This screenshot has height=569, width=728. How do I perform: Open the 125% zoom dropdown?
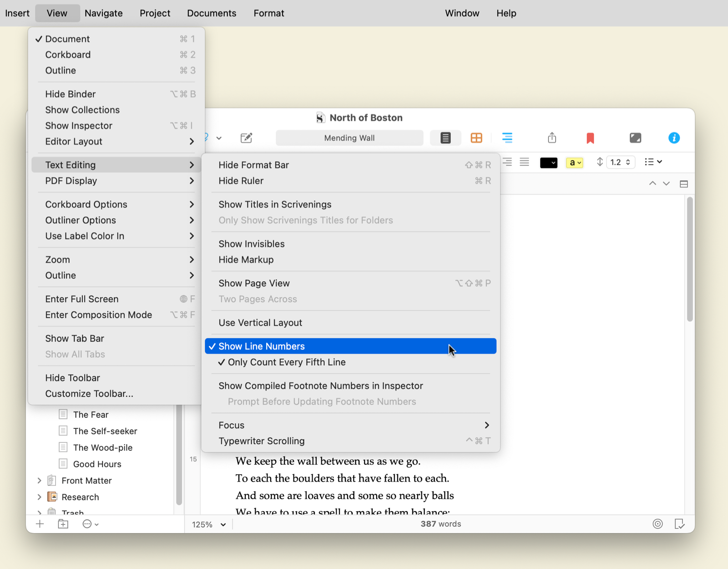click(x=209, y=524)
